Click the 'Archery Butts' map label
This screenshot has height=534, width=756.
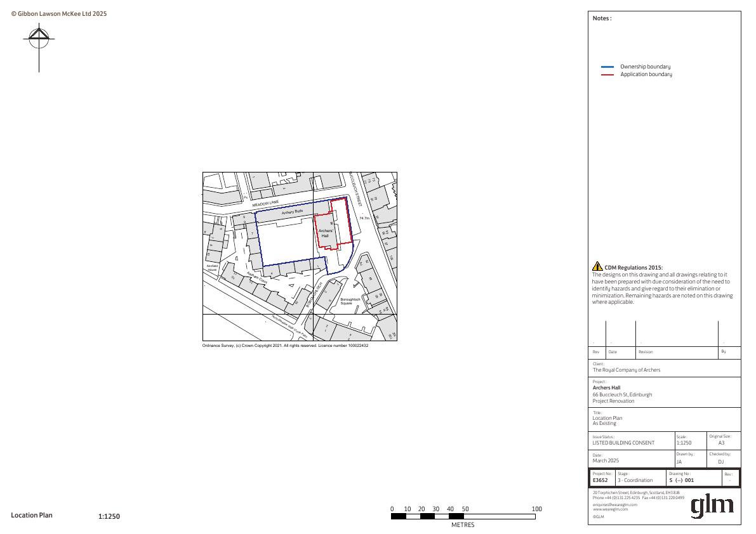pos(293,212)
